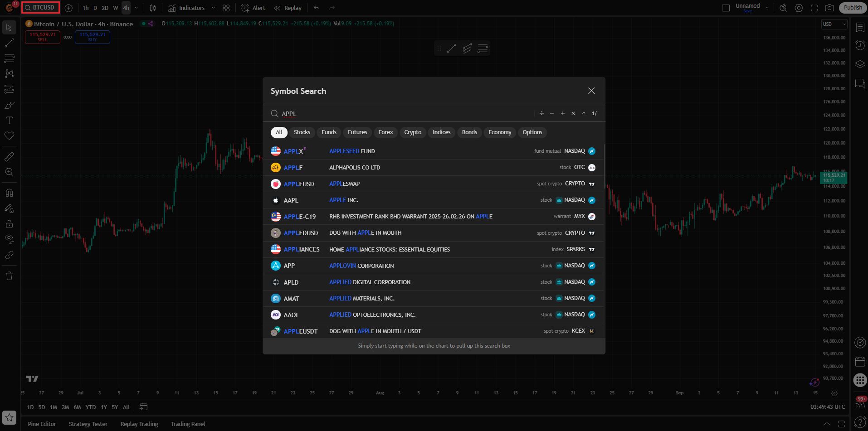868x431 pixels.
Task: Expand the Unnamed layout dropdown arrow
Action: 767,8
